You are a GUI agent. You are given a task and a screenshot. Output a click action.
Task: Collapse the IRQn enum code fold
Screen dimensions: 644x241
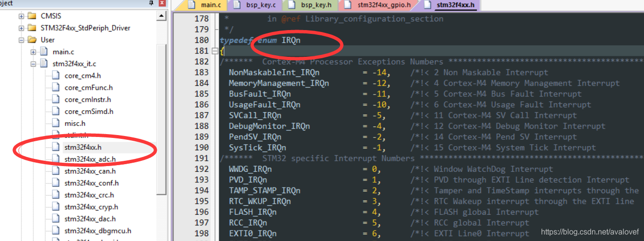215,51
